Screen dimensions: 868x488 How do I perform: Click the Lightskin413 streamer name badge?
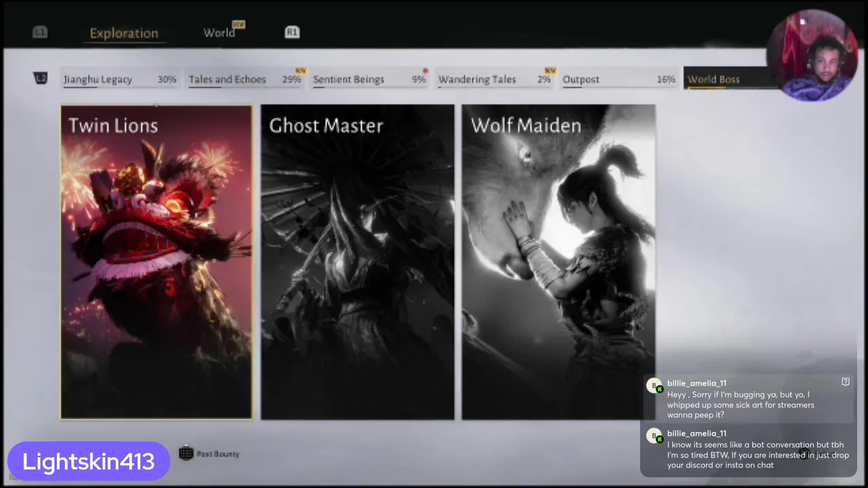[x=88, y=462]
